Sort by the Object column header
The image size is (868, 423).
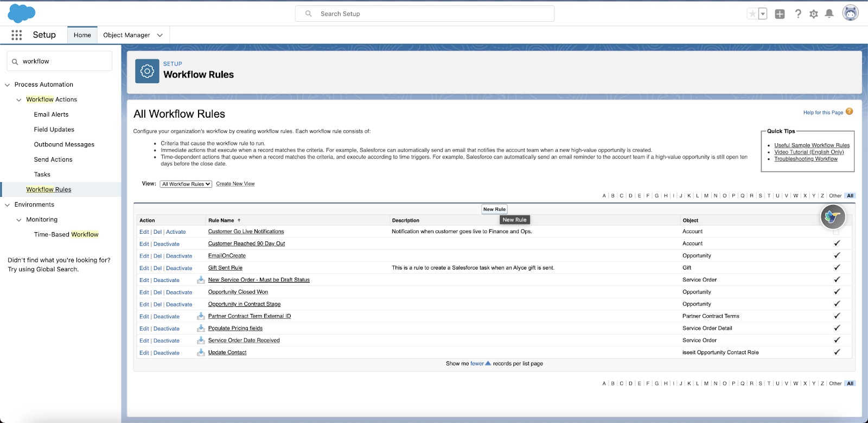[x=690, y=220]
